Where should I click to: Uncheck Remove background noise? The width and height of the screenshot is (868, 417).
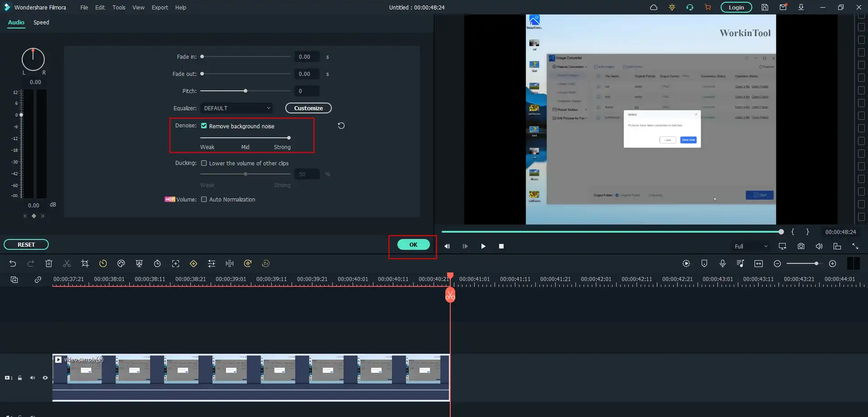[x=204, y=126]
